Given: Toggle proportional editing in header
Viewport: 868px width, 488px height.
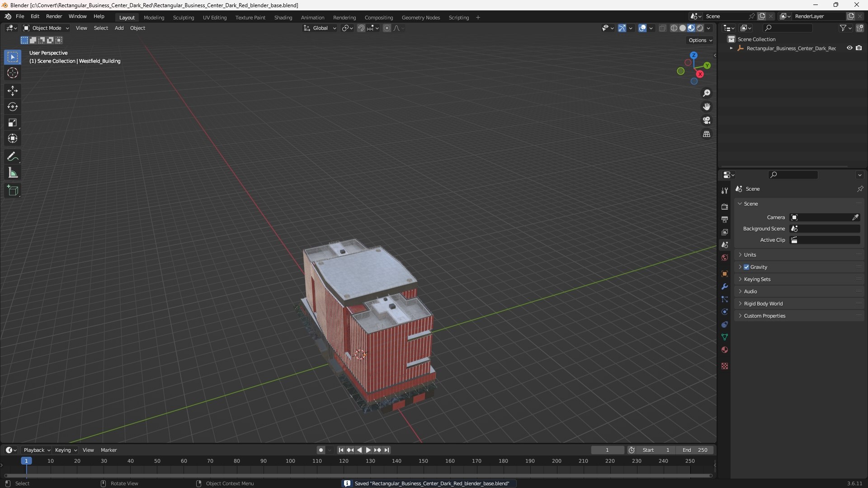Looking at the screenshot, I should click(387, 28).
